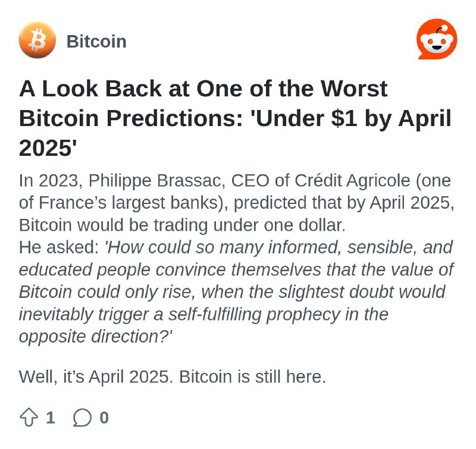476x449 pixels.
Task: Click the 'He asked:' text
Action: pos(59,247)
